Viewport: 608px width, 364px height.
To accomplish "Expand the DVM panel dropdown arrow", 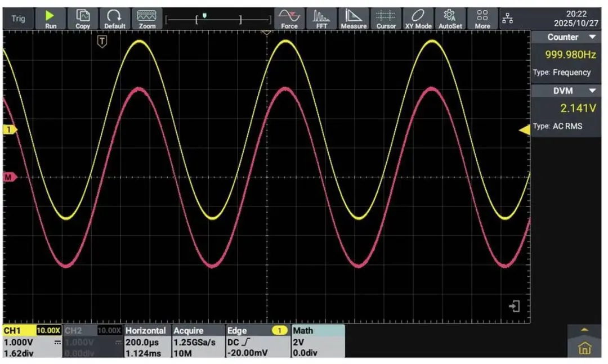I will 592,91.
